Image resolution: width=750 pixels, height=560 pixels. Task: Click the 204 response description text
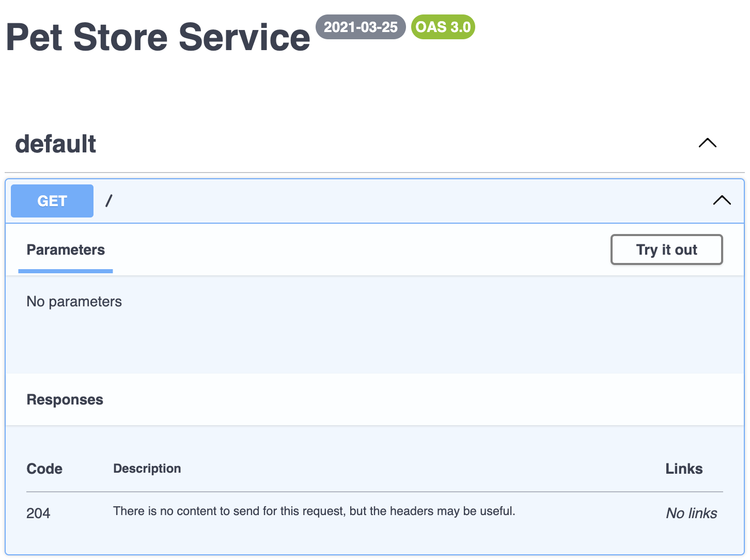314,511
